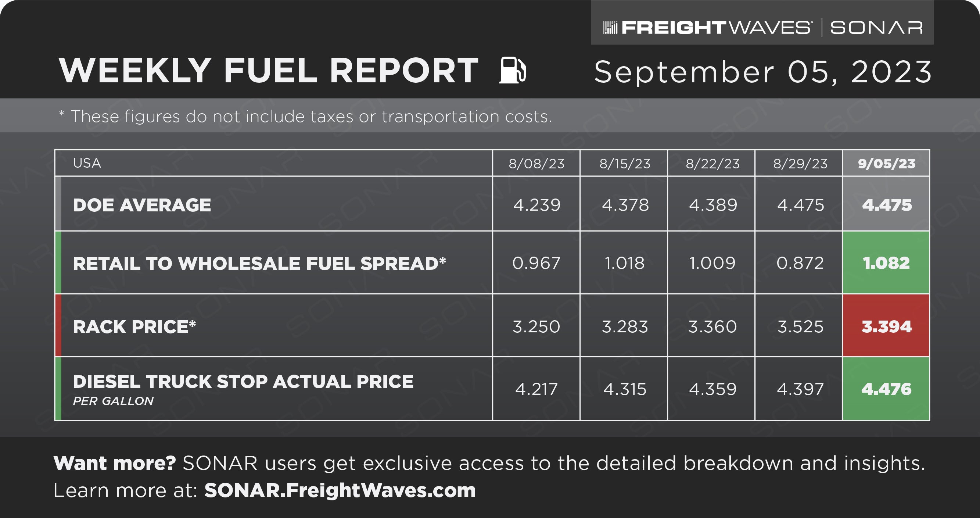Image resolution: width=980 pixels, height=518 pixels.
Task: Click the SONAR logo text
Action: pos(876,28)
